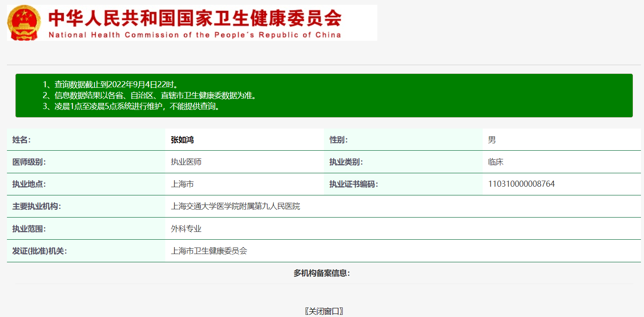Click the 性别 label cell
The width and height of the screenshot is (644, 317).
(403, 139)
